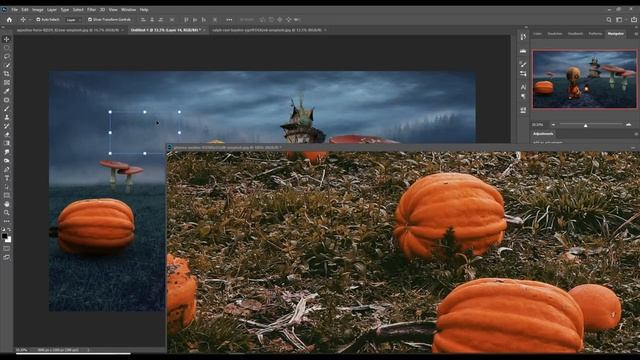This screenshot has height=360, width=640.
Task: Select the Path Selection tool
Action: [x=7, y=187]
